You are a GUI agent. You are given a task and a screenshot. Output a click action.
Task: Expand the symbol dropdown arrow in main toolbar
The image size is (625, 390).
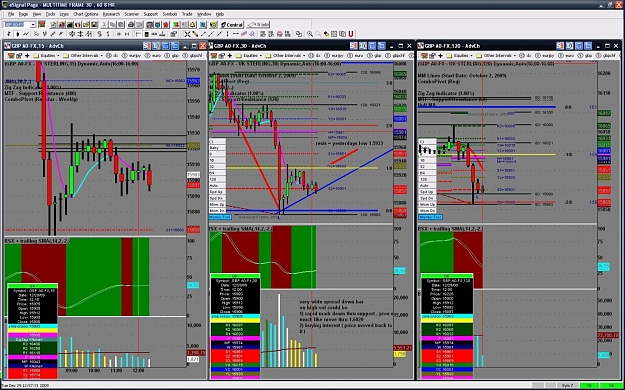pos(33,25)
